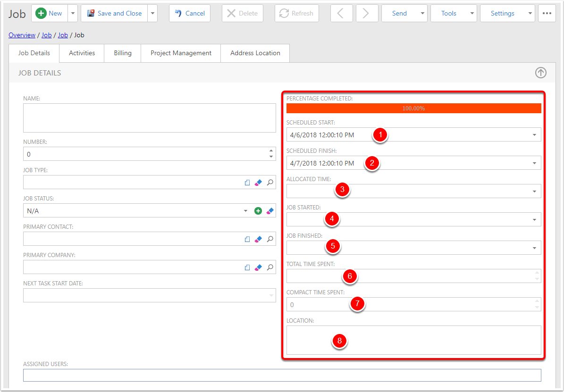The height and width of the screenshot is (392, 564).
Task: Expand the Scheduled Start date dropdown
Action: (x=534, y=135)
